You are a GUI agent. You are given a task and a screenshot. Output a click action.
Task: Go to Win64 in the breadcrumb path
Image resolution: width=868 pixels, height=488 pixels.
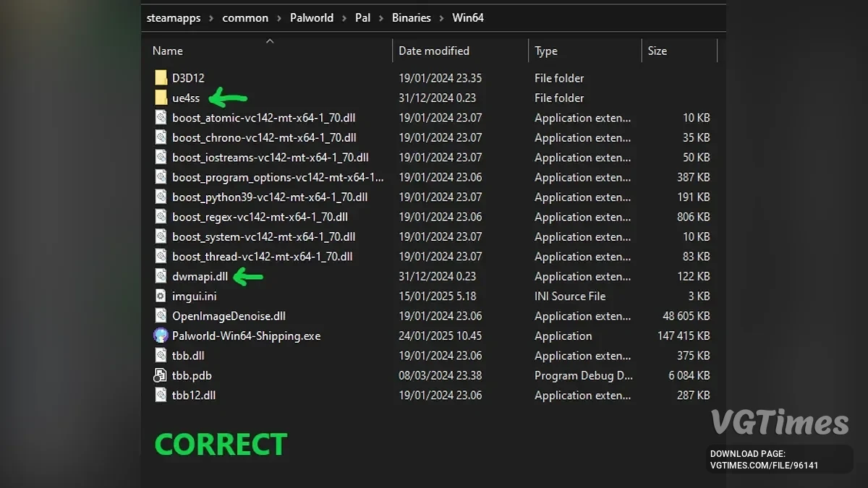468,18
